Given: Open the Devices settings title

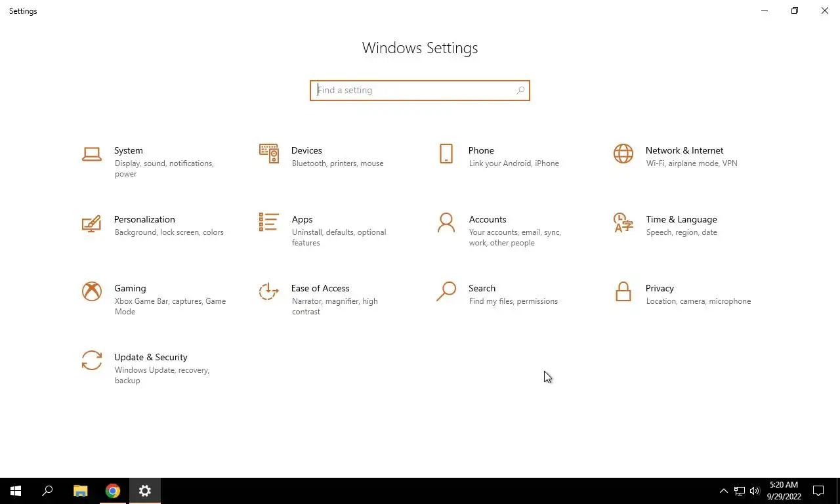Looking at the screenshot, I should pyautogui.click(x=306, y=150).
